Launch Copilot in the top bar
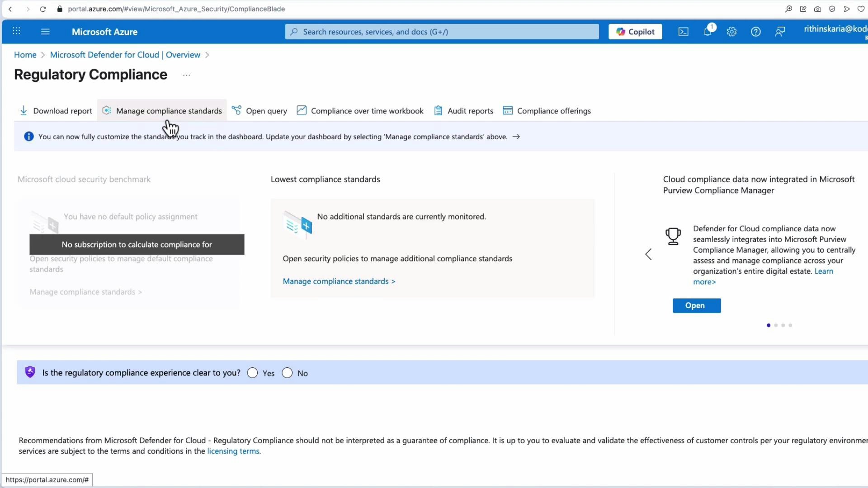Screen dimensions: 868x488 [635, 32]
